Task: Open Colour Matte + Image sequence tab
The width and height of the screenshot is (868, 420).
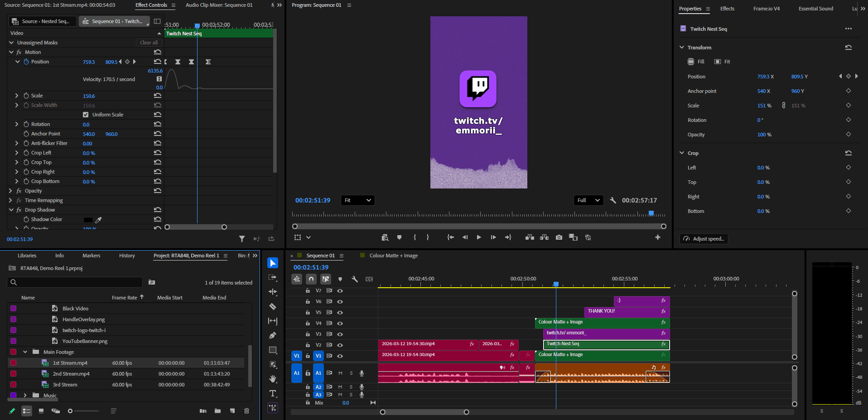Action: tap(393, 256)
